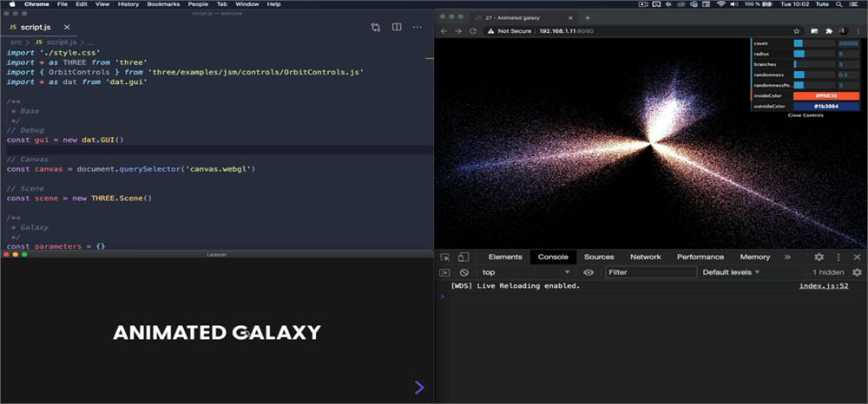The image size is (868, 404).
Task: Open the compare changes icon in VS Code
Action: pyautogui.click(x=376, y=27)
